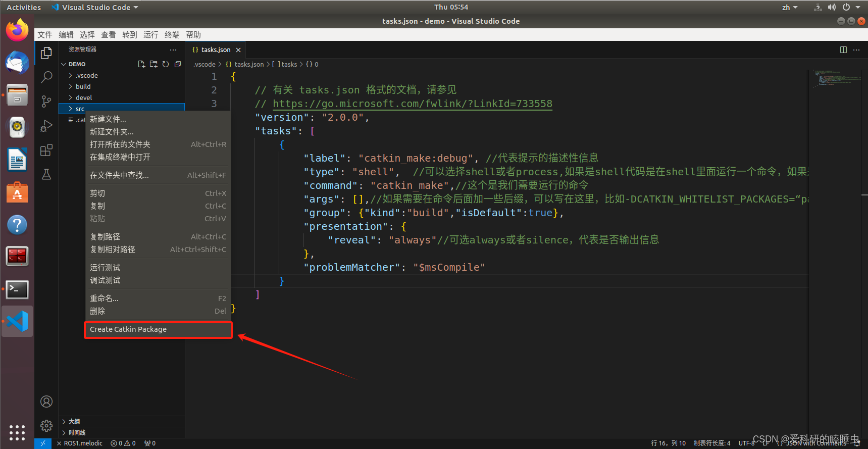Open the Run and Debug view icon
This screenshot has width=868, height=449.
pos(46,126)
